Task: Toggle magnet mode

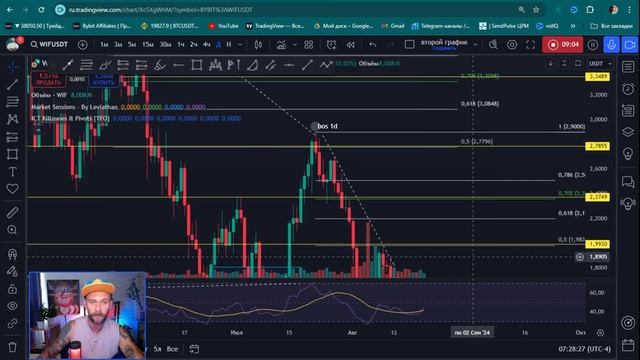Action: 12,254
